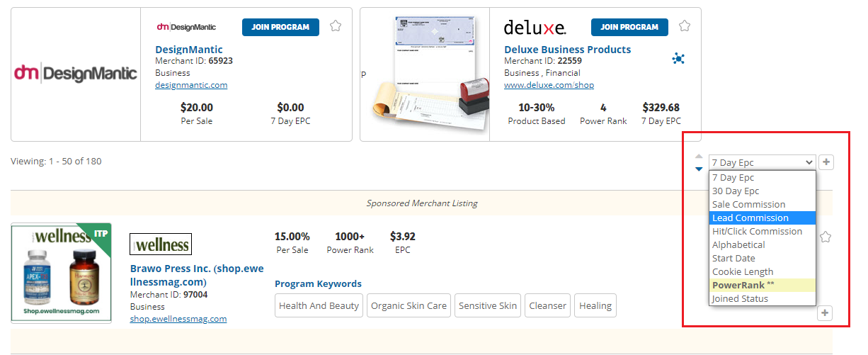Click the plus icon below dropdown list
This screenshot has width=868, height=355.
(x=825, y=313)
